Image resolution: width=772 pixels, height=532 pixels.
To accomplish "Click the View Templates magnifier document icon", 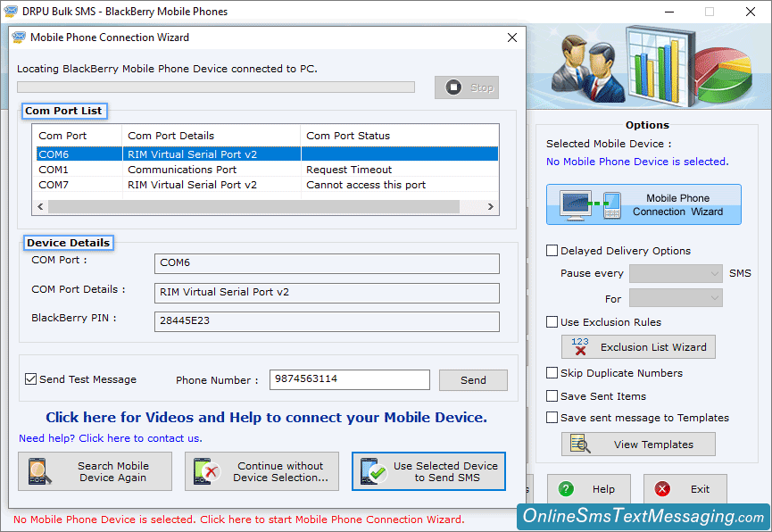I will click(x=580, y=444).
